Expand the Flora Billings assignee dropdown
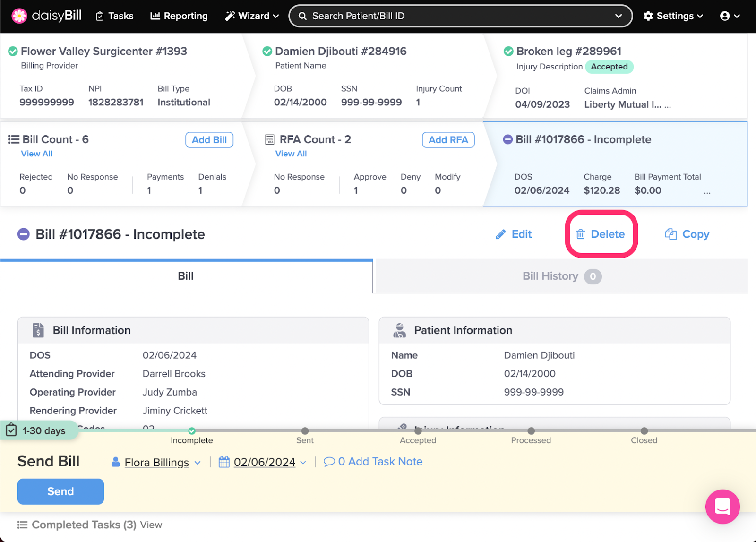Viewport: 756px width, 542px height. point(198,463)
